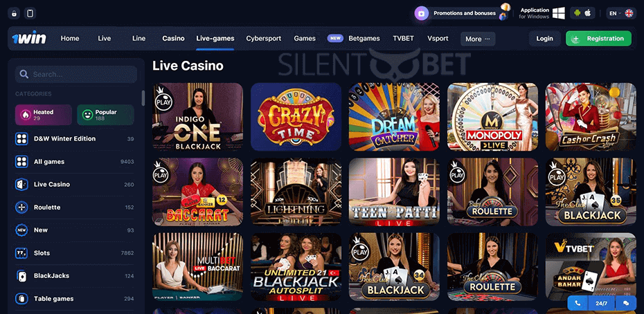This screenshot has width=644, height=314.
Task: Click the lock icon at top left
Action: (14, 14)
